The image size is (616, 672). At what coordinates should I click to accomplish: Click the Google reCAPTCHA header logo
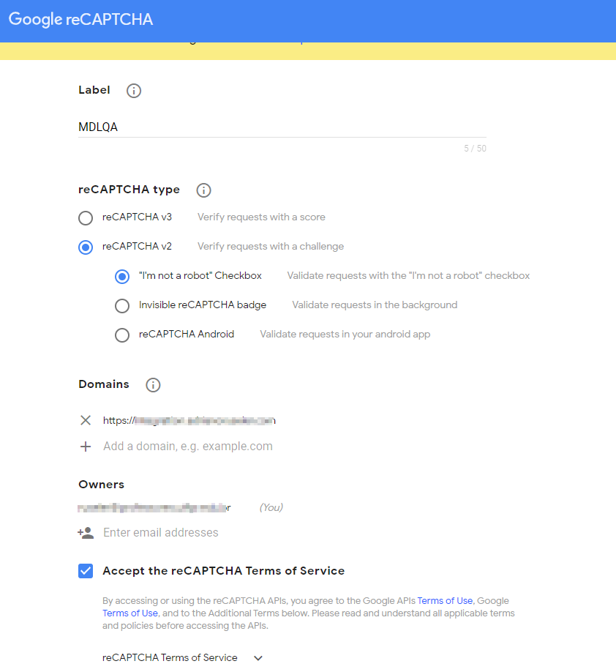click(x=80, y=19)
